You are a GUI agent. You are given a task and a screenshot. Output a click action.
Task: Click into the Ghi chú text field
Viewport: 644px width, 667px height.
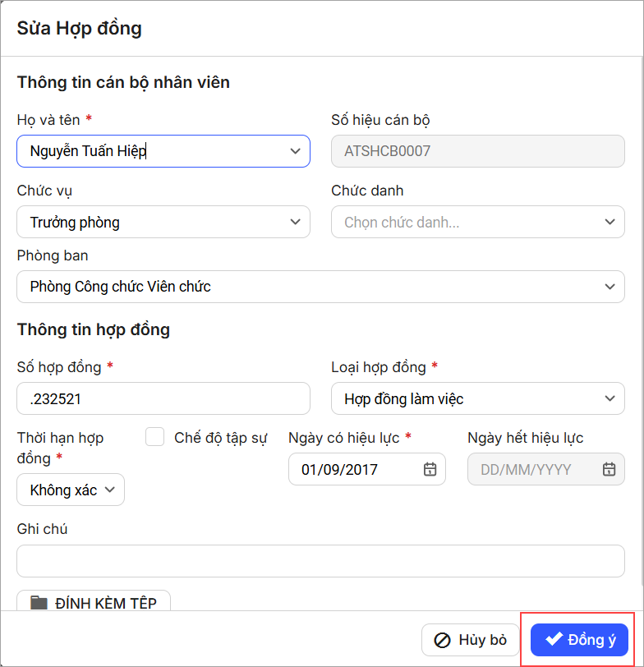(320, 561)
